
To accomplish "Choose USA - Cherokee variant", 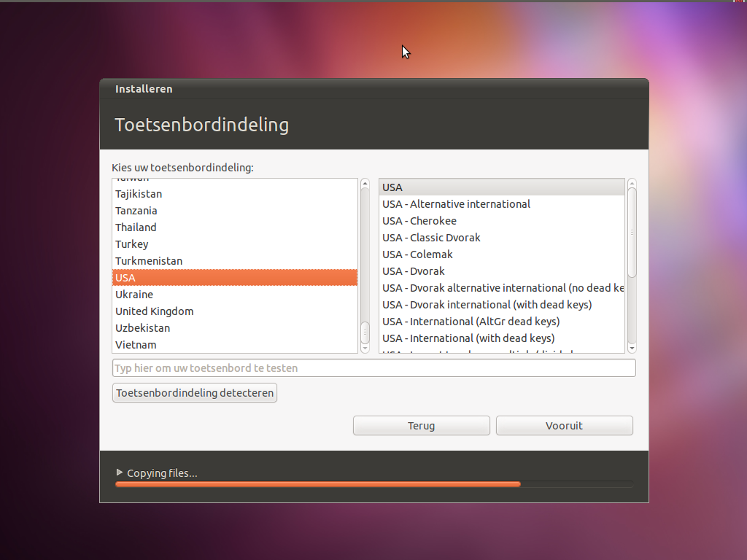I will point(502,220).
